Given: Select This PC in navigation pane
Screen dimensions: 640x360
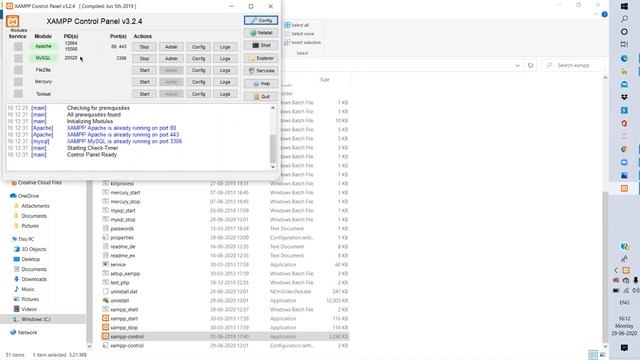Looking at the screenshot, I should pyautogui.click(x=23, y=239).
